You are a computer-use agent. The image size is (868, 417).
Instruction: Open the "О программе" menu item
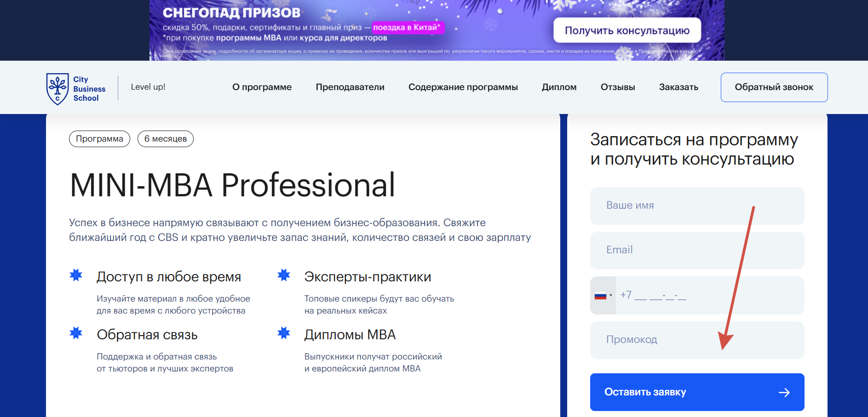coord(262,87)
